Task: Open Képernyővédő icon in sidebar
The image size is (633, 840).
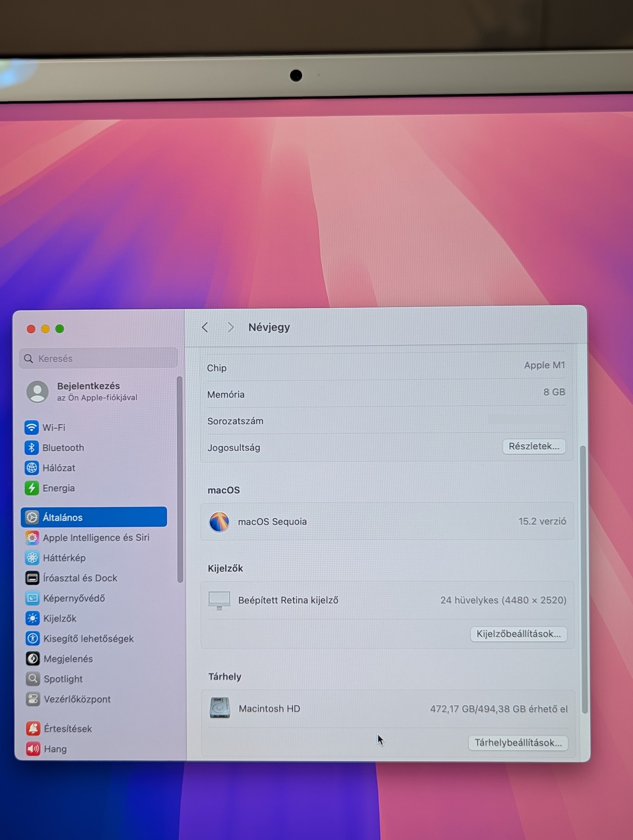Action: 32,598
